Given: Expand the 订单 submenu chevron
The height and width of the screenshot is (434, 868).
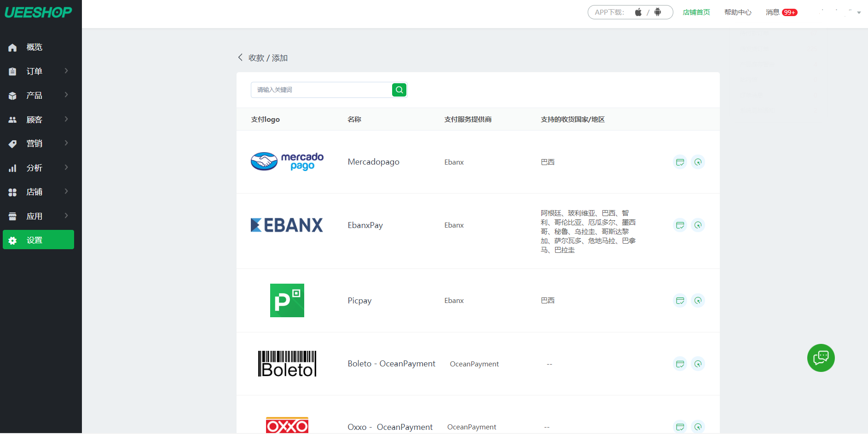Looking at the screenshot, I should pyautogui.click(x=66, y=71).
